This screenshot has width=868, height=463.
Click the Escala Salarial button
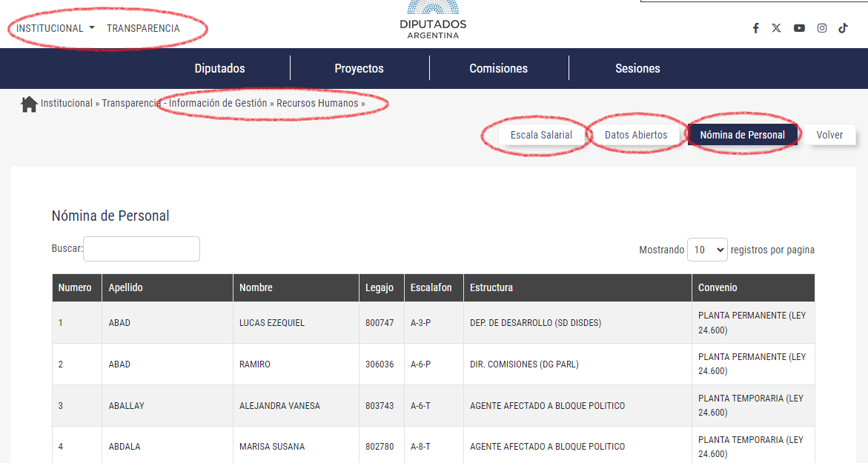541,135
